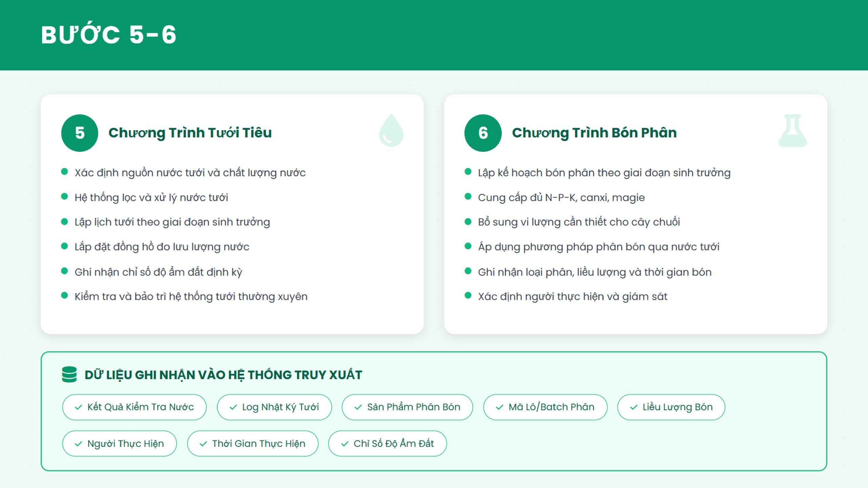The width and height of the screenshot is (868, 488).
Task: Click the database stack icon
Action: (x=70, y=374)
